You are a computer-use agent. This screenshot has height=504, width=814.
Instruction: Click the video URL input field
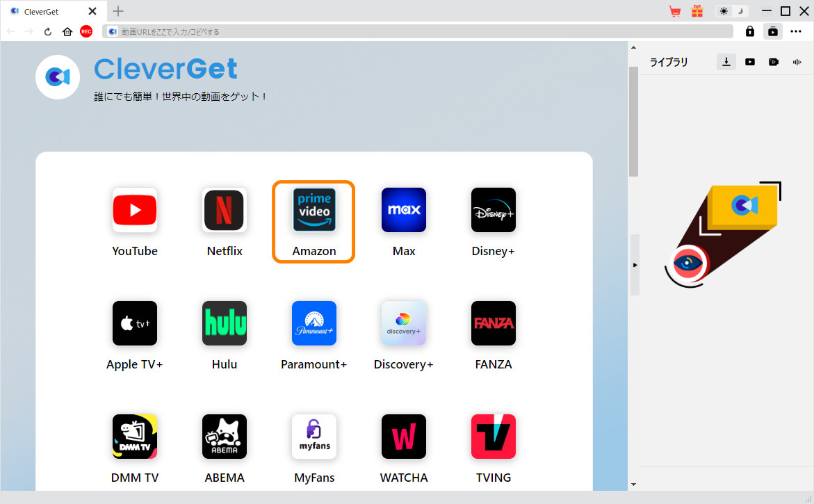(418, 32)
